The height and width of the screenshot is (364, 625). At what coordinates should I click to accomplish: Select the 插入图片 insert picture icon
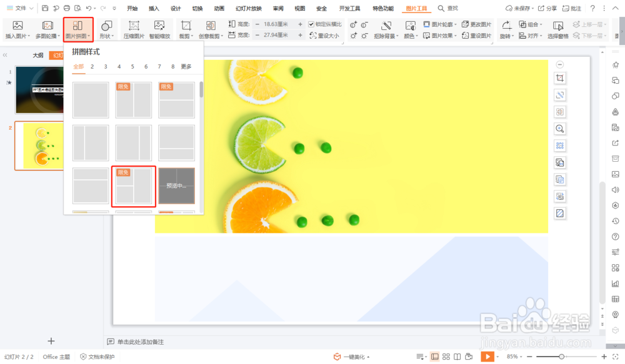(x=17, y=29)
